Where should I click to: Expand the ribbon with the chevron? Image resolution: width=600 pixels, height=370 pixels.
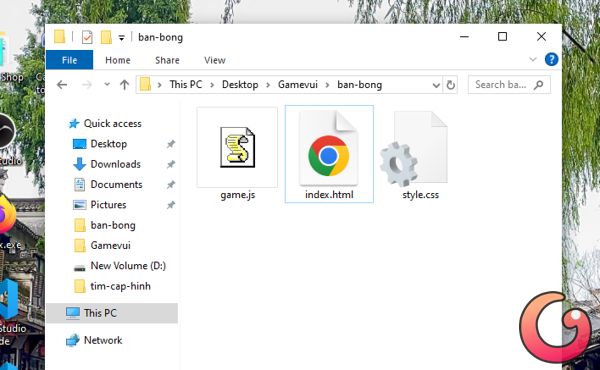click(532, 59)
